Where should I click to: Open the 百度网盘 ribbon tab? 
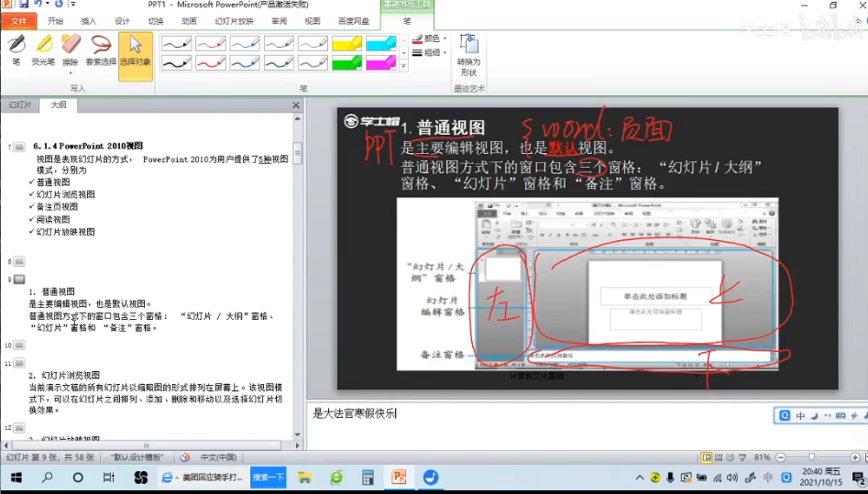(x=354, y=21)
